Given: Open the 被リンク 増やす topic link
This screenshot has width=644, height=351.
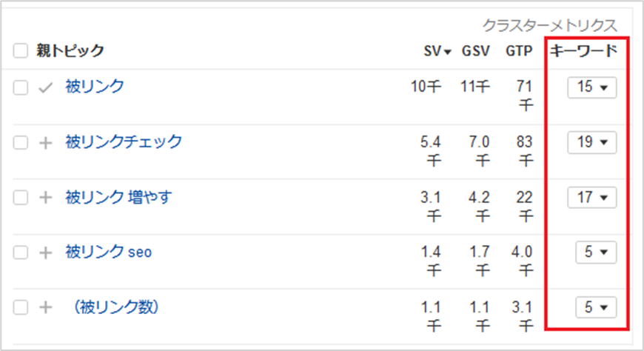Looking at the screenshot, I should click(x=118, y=197).
